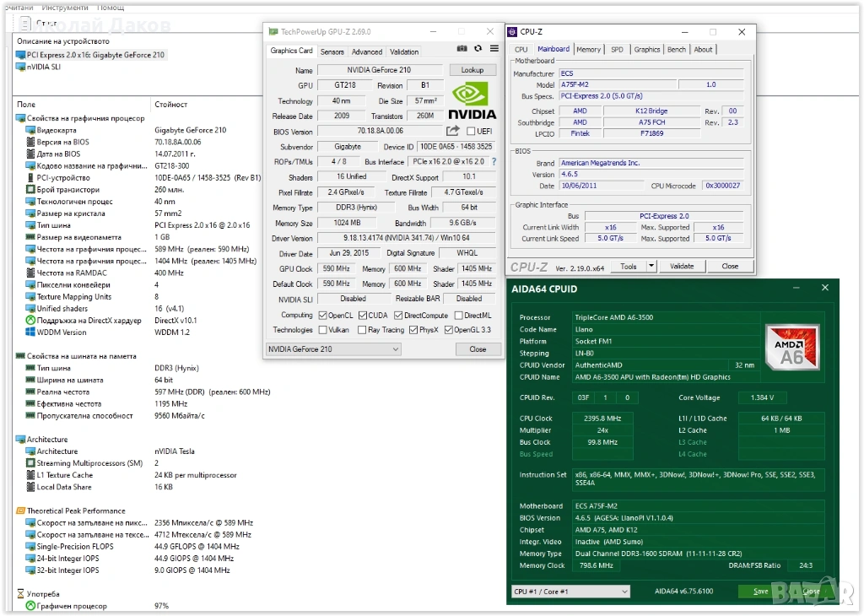
Task: Click the Bus Interface question mark icon
Action: (494, 161)
